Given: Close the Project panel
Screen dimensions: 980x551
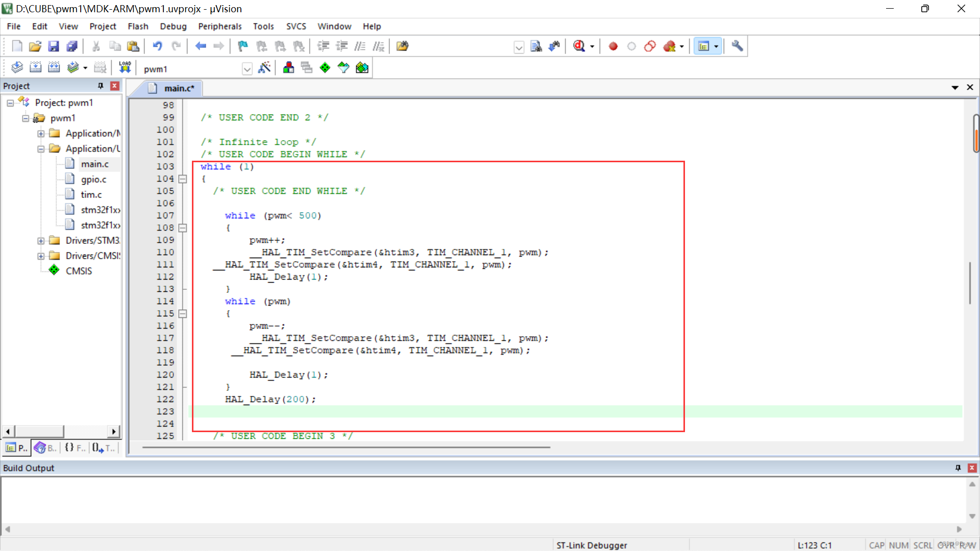Looking at the screenshot, I should tap(115, 86).
